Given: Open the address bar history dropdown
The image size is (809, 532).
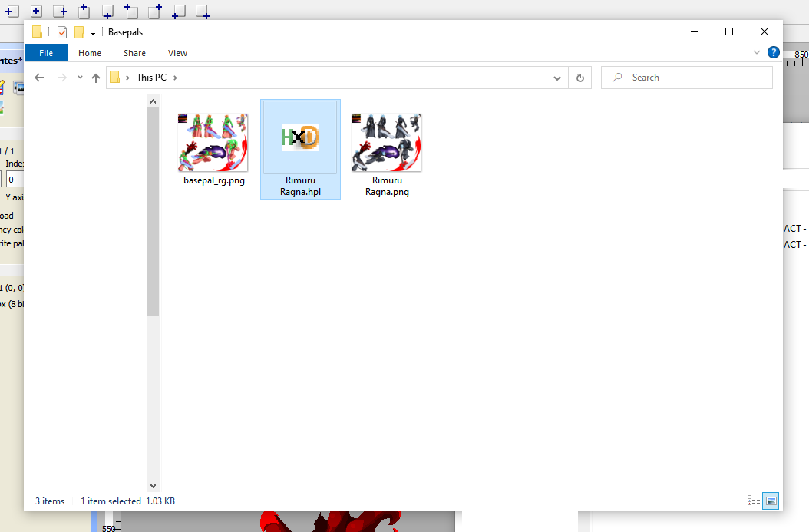Looking at the screenshot, I should coord(557,78).
